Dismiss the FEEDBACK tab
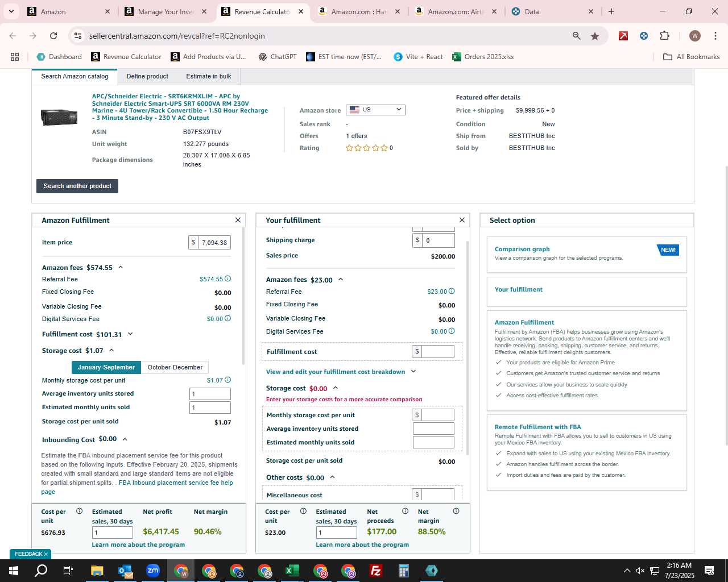This screenshot has width=728, height=582. (x=46, y=554)
